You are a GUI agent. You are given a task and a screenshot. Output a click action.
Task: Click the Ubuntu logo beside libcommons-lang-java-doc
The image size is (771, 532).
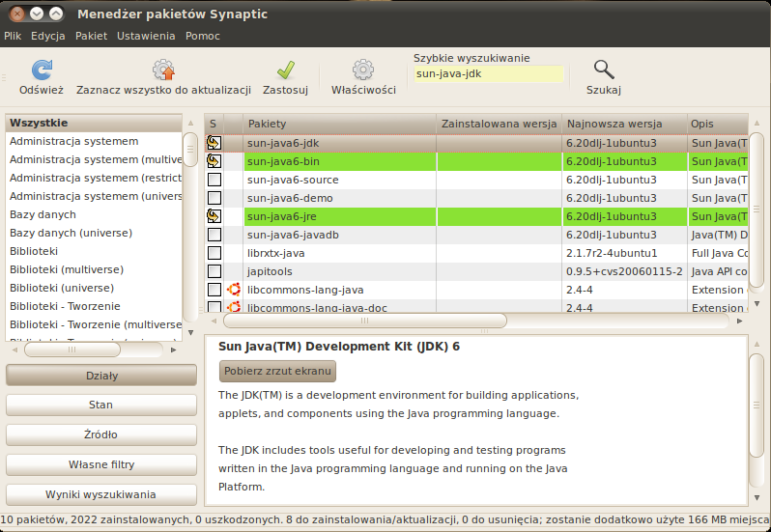pyautogui.click(x=234, y=307)
